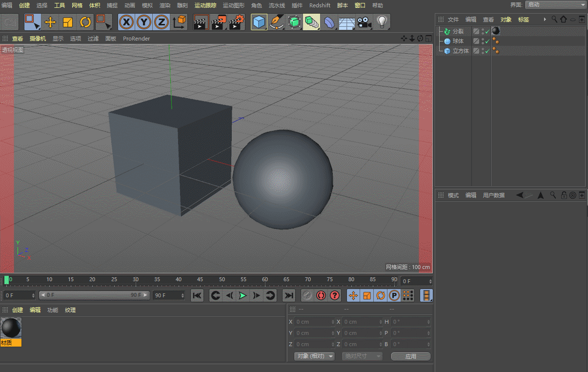Open the spline pen tool
This screenshot has width=588, height=372.
pos(277,22)
